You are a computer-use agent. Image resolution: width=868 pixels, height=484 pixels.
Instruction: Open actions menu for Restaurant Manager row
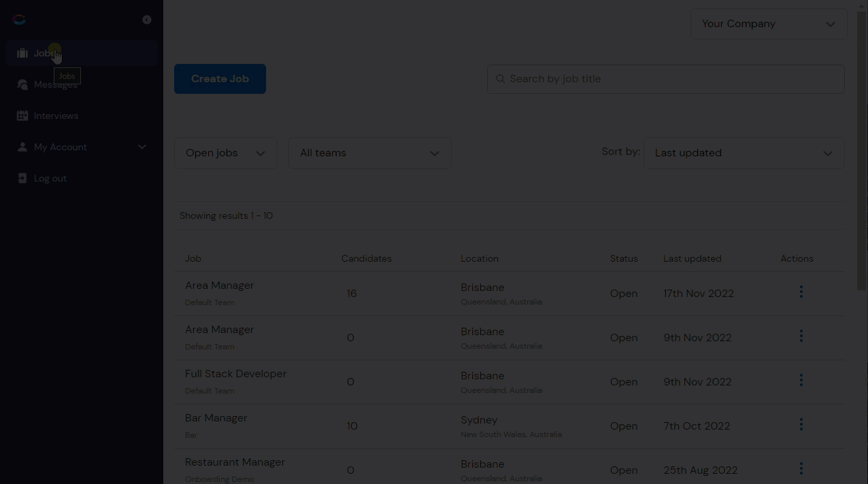801,468
